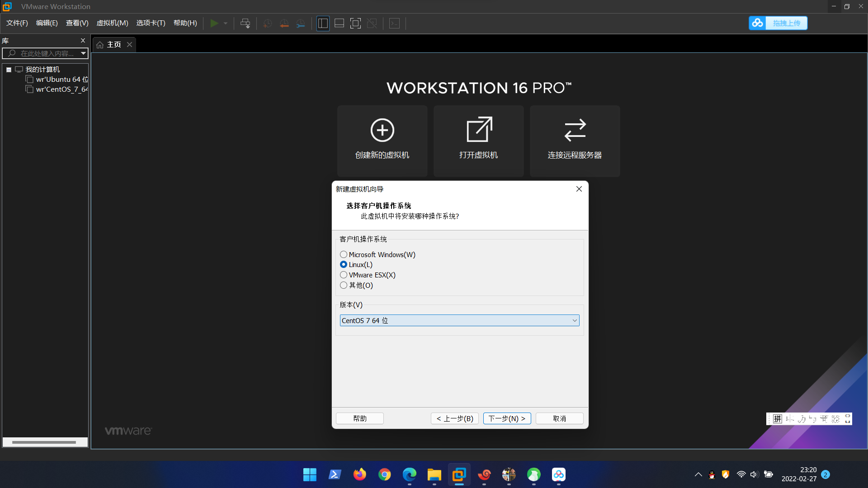Click the library panel horizontal scrollbar
The height and width of the screenshot is (488, 868).
44,442
